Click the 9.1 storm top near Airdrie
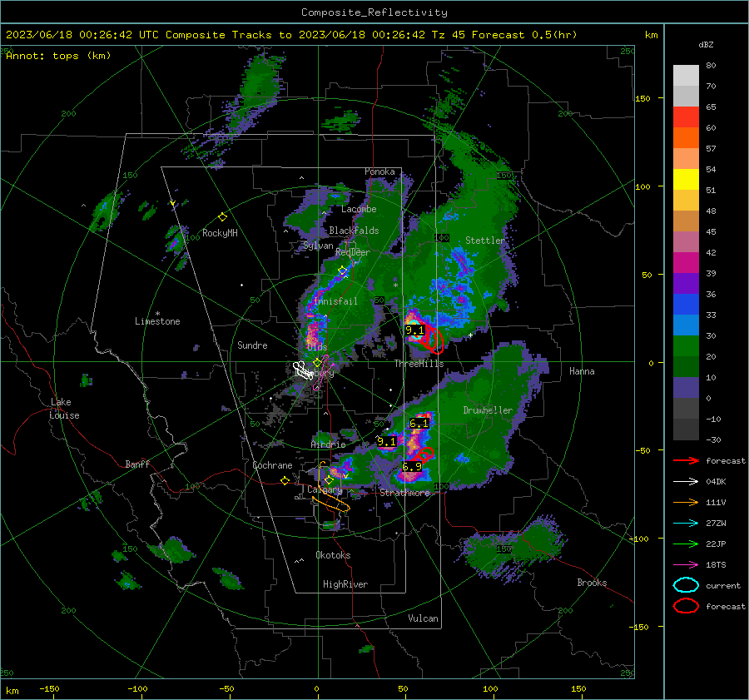This screenshot has height=700, width=749. [386, 441]
